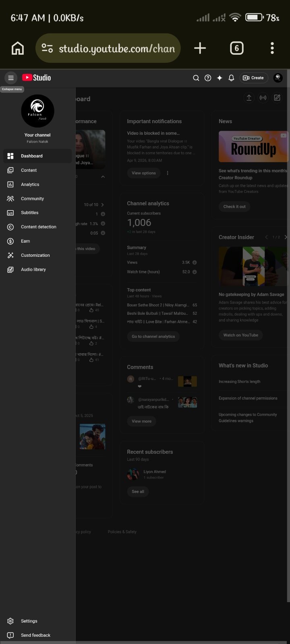Go to previous Creator Insider card
This screenshot has width=290, height=644.
266,237
